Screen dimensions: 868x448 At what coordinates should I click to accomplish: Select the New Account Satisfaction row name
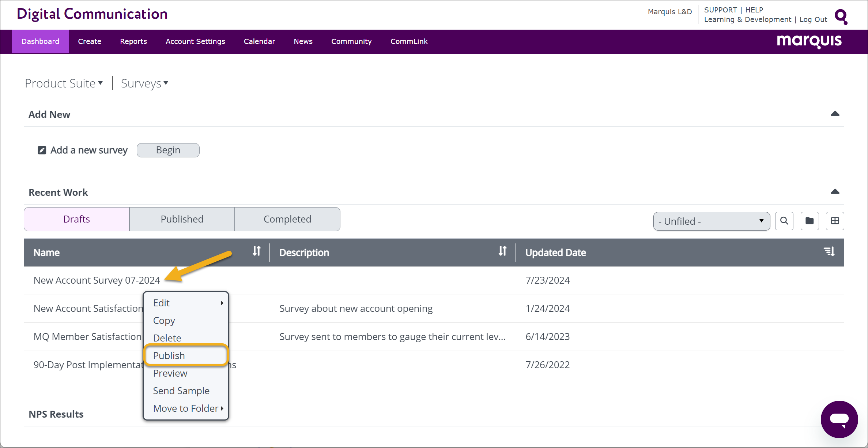point(88,309)
